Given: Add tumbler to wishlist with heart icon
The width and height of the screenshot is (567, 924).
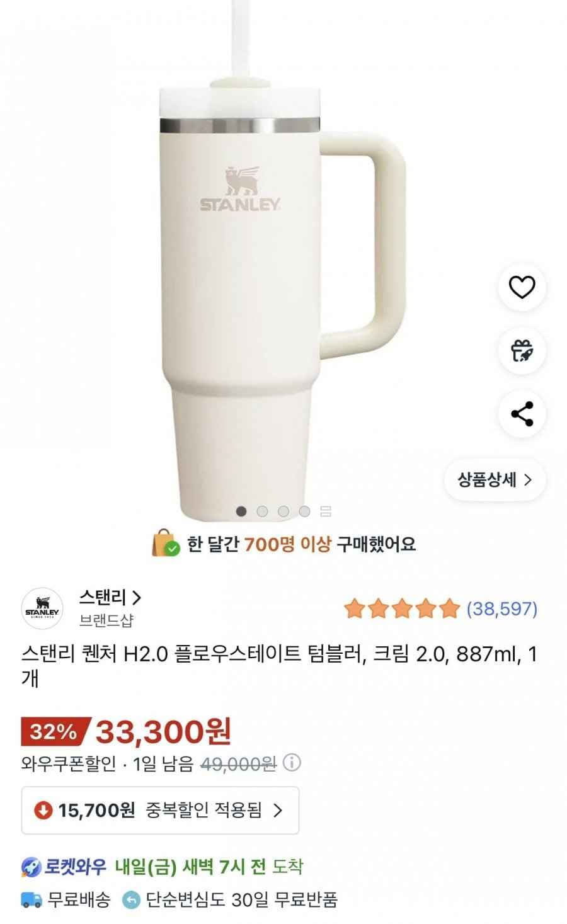Looking at the screenshot, I should pos(522,288).
